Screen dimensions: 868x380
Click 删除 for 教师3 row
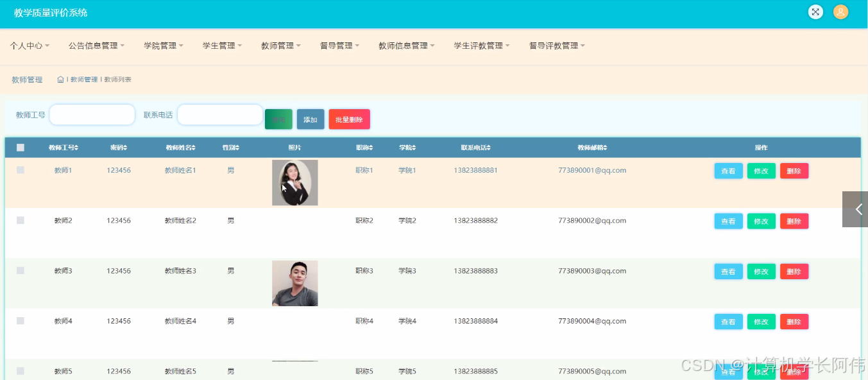click(794, 271)
